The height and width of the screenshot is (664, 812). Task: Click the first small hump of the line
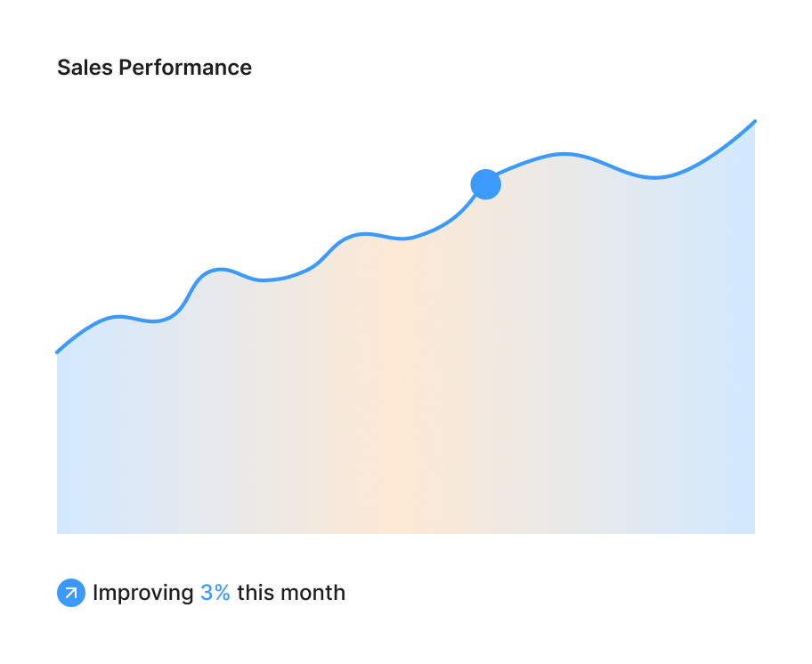pyautogui.click(x=118, y=316)
